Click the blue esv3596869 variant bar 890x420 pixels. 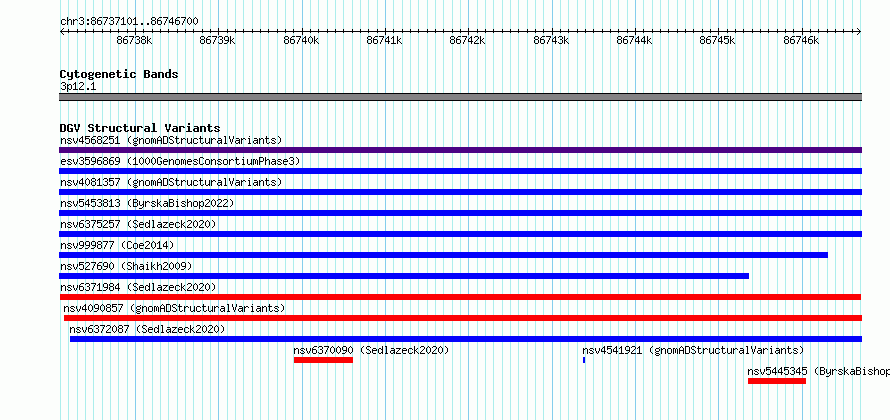pyautogui.click(x=460, y=171)
